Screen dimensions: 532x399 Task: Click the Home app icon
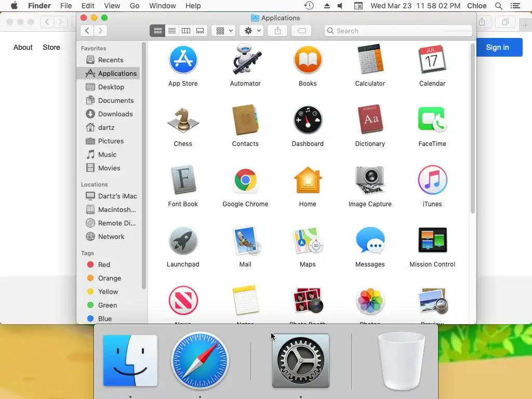point(308,180)
